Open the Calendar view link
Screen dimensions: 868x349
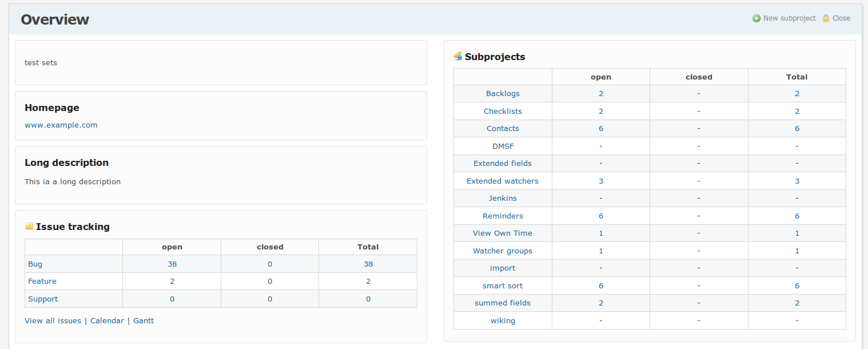[x=107, y=320]
